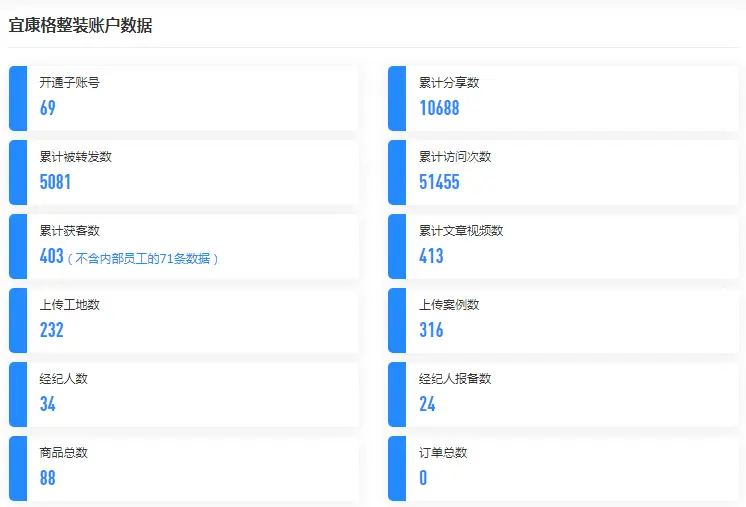Image resolution: width=746 pixels, height=507 pixels.
Task: Select the 413 article video count
Action: [431, 256]
